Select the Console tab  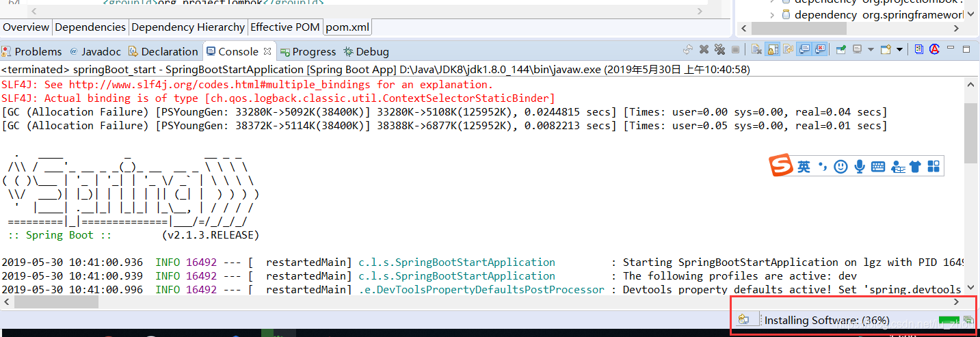(237, 51)
